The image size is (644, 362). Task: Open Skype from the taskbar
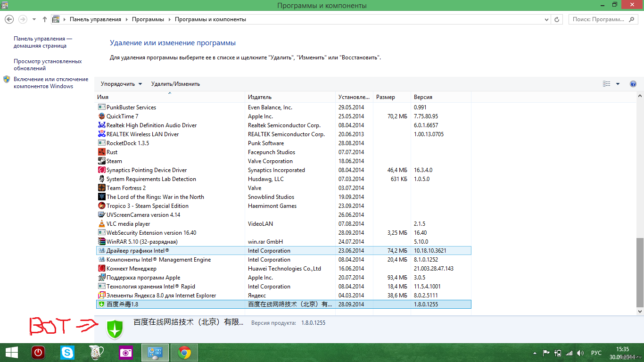click(67, 353)
